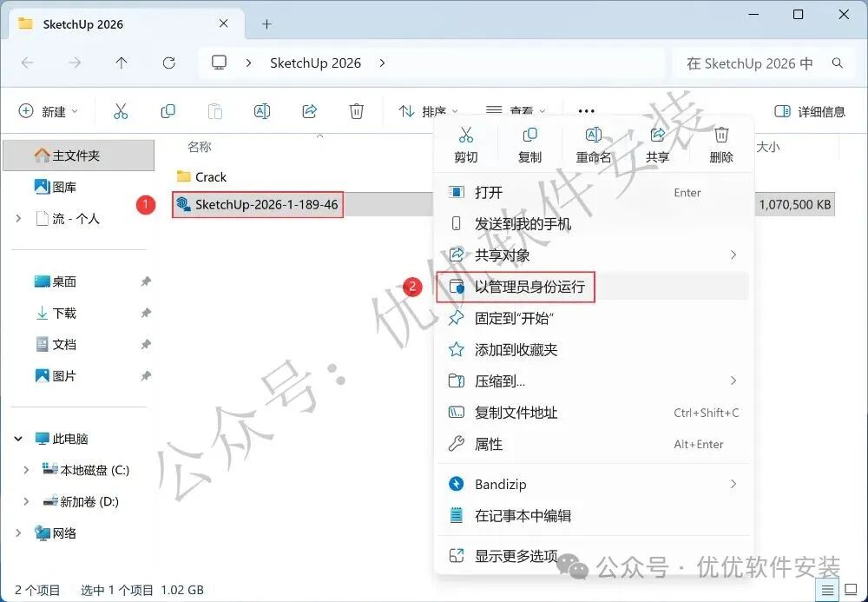Open 主文件夹 in sidebar
868x602 pixels.
79,155
